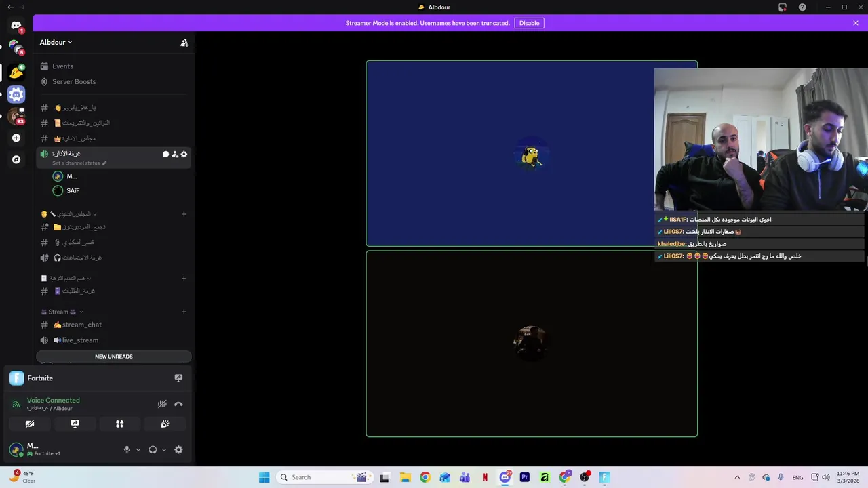The width and height of the screenshot is (868, 488).
Task: Click invite-to-channel icon on active voice channel
Action: tap(175, 154)
